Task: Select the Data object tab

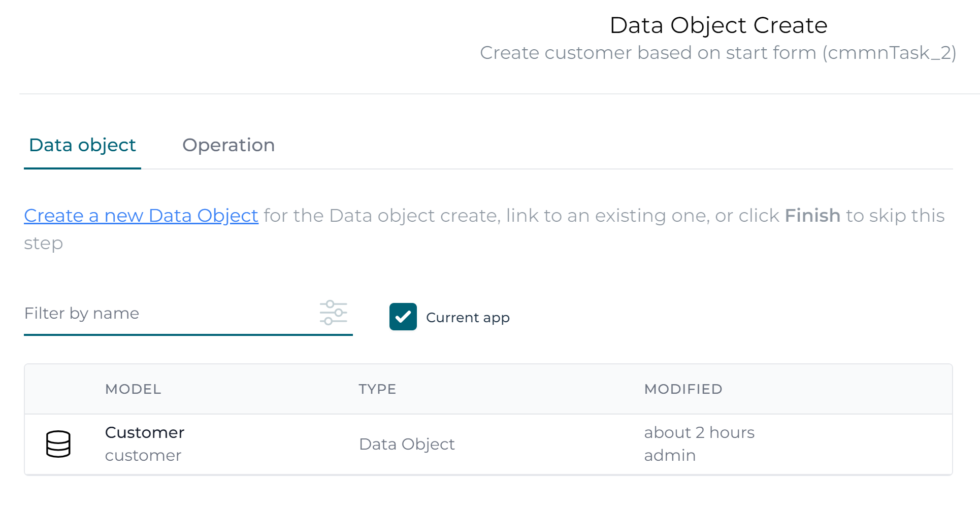Action: coord(82,146)
